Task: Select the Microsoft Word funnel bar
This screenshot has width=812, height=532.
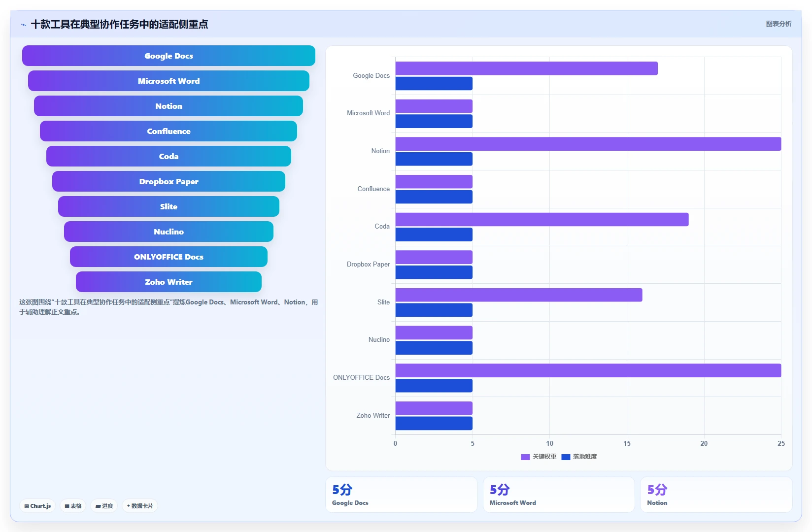Action: pos(169,81)
